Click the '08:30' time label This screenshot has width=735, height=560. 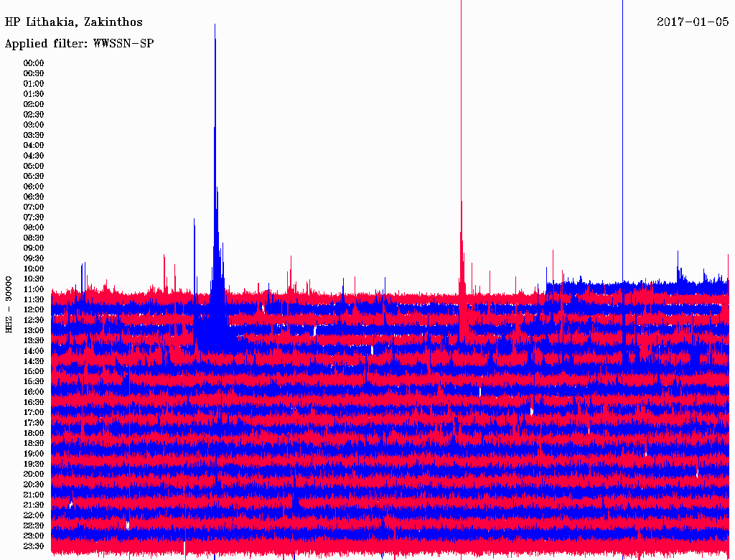pos(34,238)
